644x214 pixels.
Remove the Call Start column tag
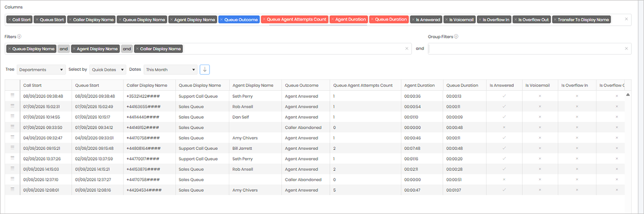coord(10,20)
